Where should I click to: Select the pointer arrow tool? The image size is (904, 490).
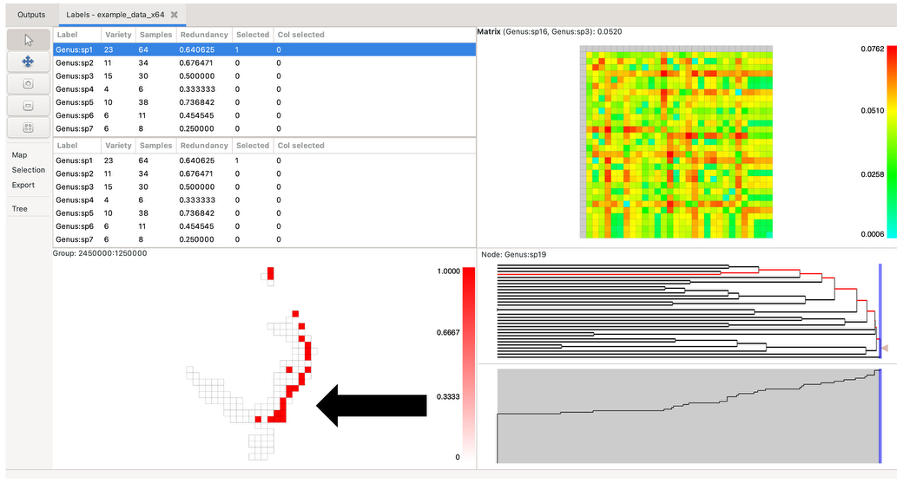28,40
